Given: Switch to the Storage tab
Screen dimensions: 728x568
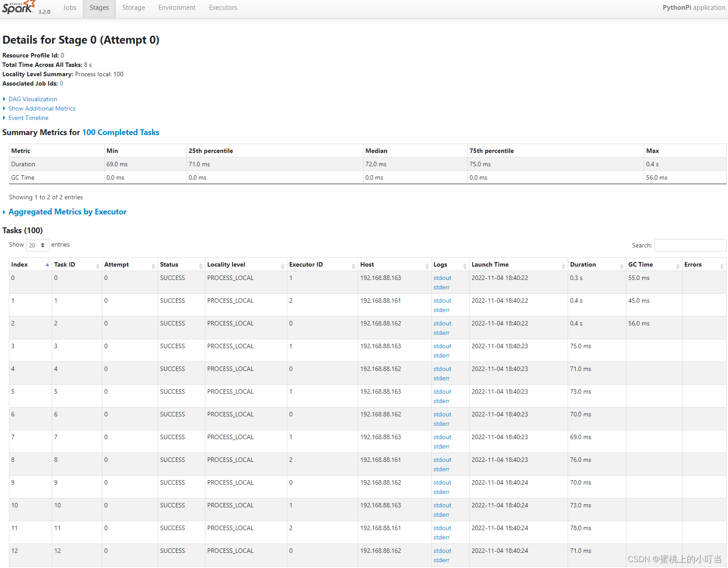Looking at the screenshot, I should [x=134, y=8].
